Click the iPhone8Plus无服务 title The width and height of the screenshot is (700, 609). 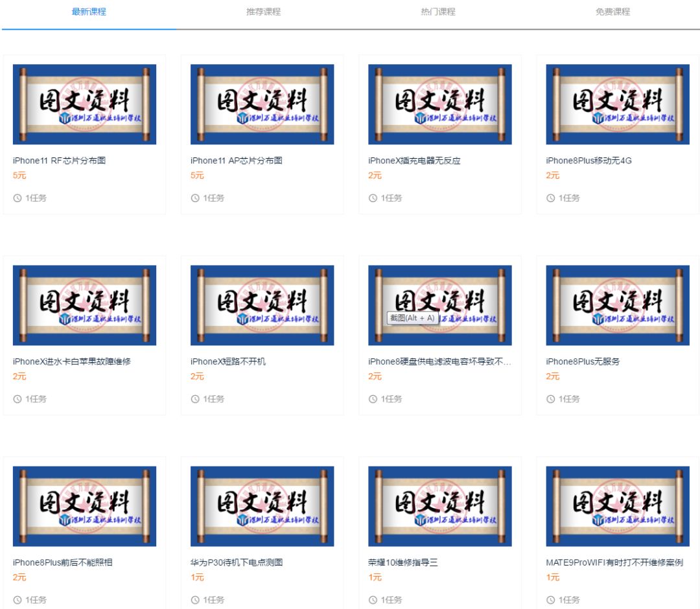click(x=583, y=362)
